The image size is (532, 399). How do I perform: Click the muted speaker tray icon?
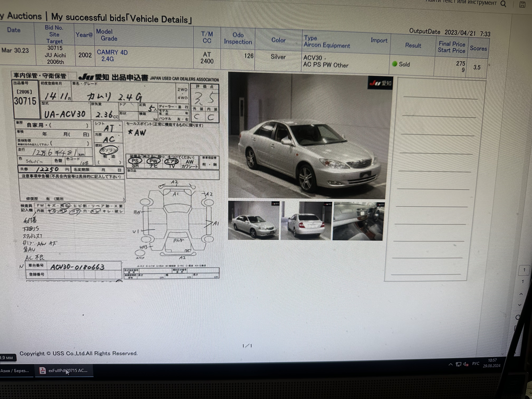coord(466,364)
